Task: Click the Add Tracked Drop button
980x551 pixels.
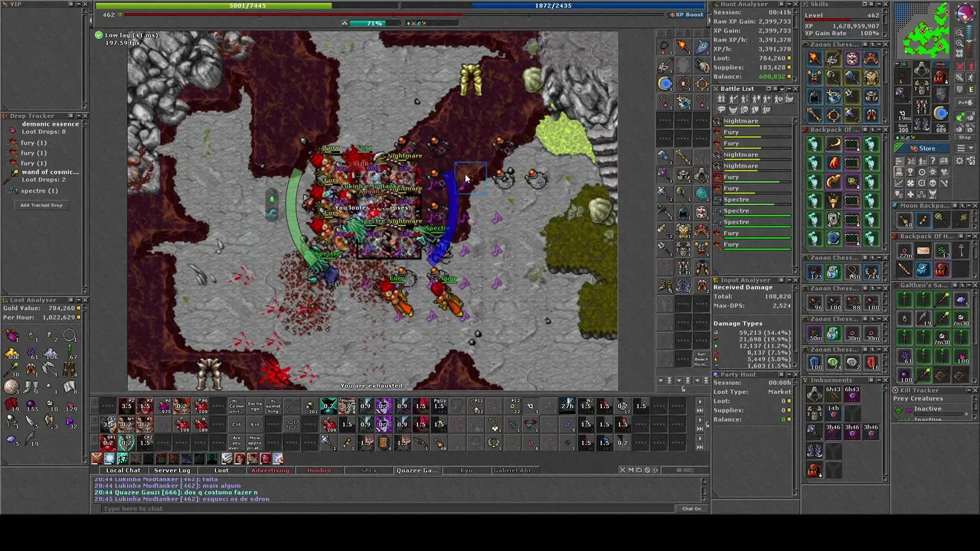Action: (42, 205)
